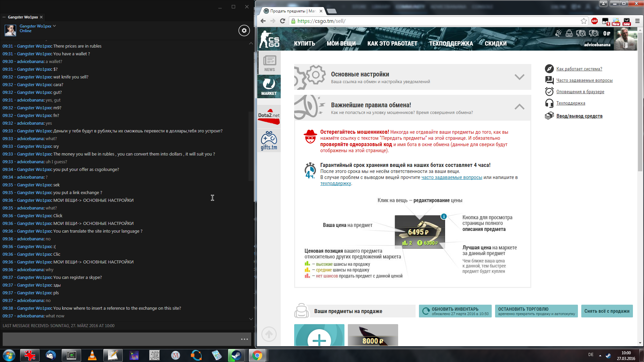
Task: Click the withdraw funds money-minus icon
Action: click(594, 33)
